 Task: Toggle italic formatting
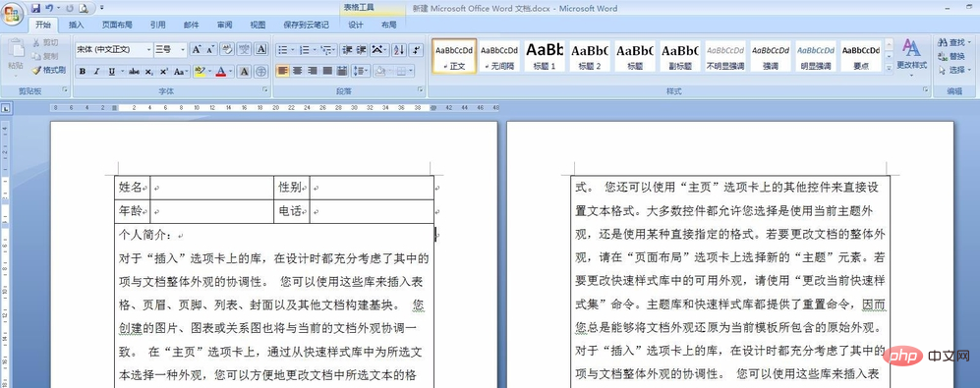click(97, 72)
